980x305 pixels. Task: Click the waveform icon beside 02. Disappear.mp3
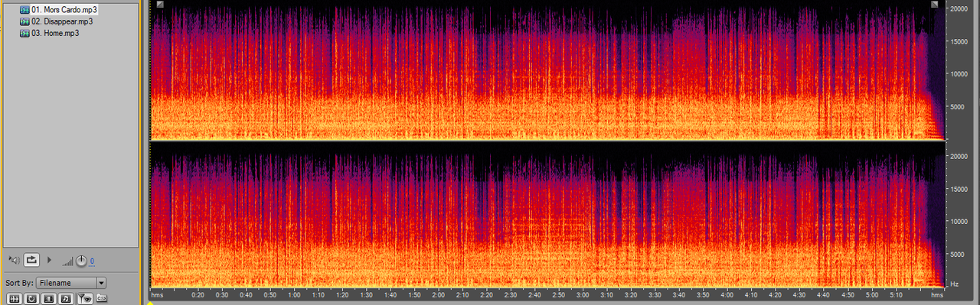24,21
